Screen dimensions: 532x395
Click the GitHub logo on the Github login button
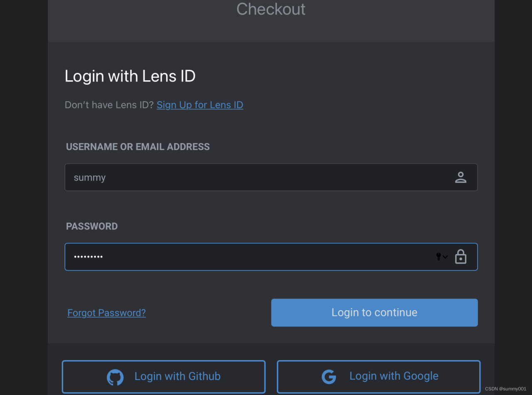(115, 377)
